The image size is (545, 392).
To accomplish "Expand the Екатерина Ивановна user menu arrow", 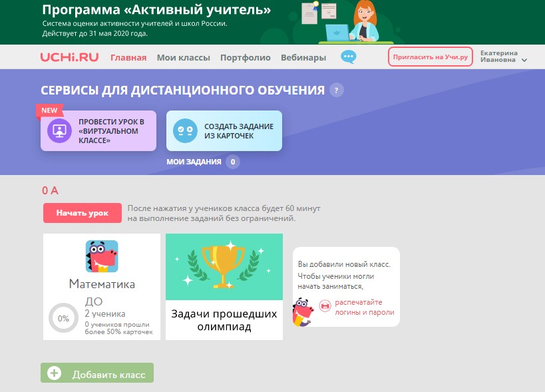I will (524, 60).
